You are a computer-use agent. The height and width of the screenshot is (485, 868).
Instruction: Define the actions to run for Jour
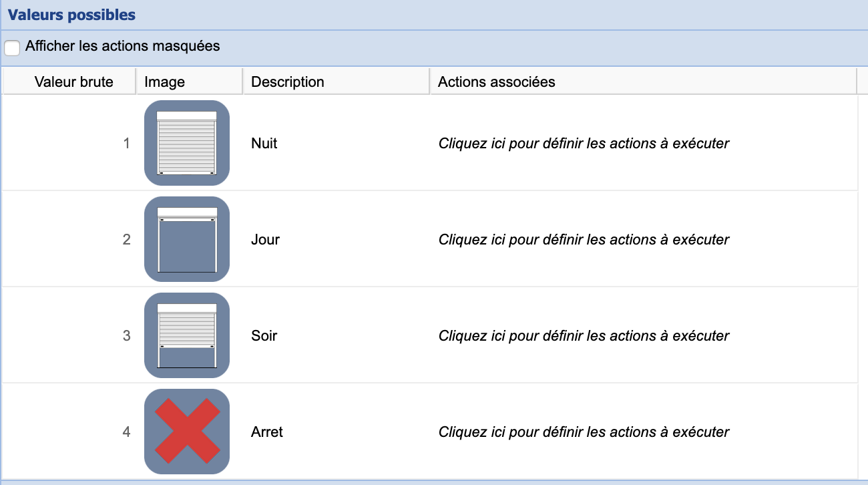(x=584, y=239)
